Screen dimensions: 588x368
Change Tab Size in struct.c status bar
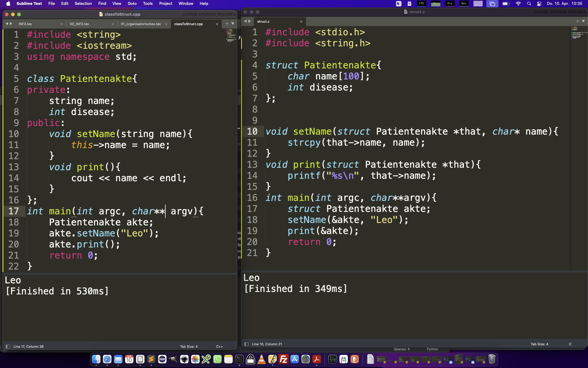(x=539, y=344)
